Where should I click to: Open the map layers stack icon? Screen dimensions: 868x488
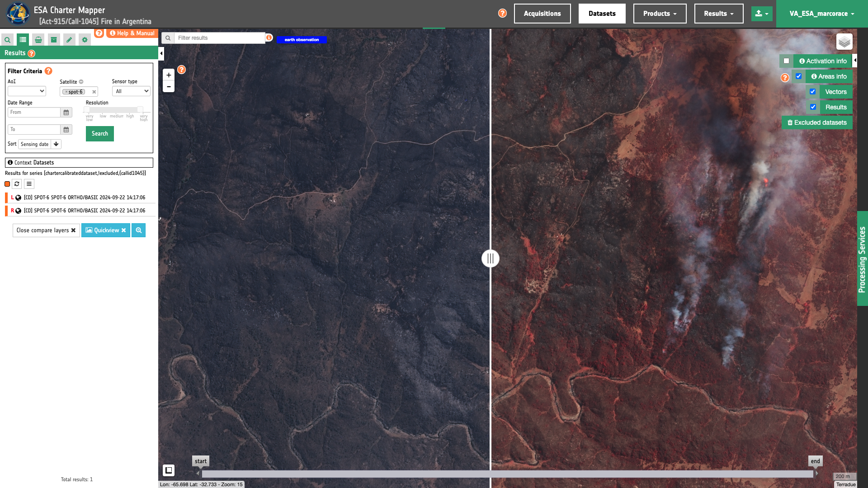[x=844, y=42]
